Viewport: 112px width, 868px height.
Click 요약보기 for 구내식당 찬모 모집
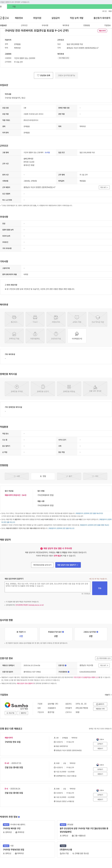pyautogui.click(x=100, y=744)
